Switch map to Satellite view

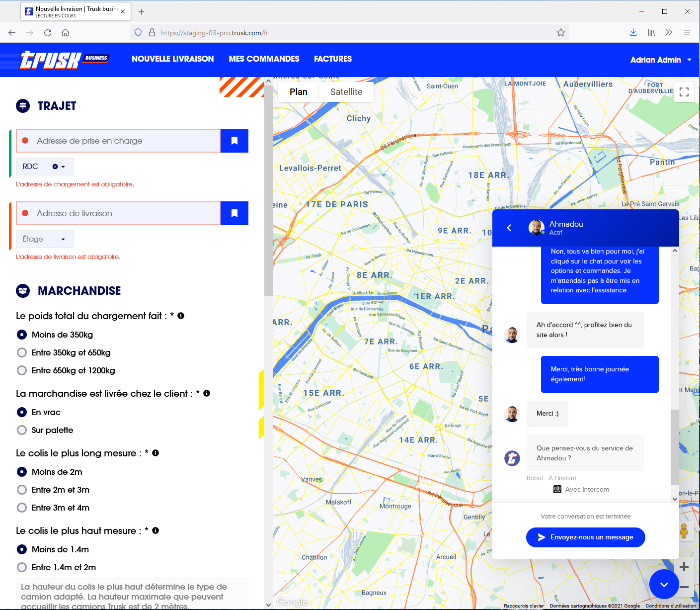click(x=346, y=92)
